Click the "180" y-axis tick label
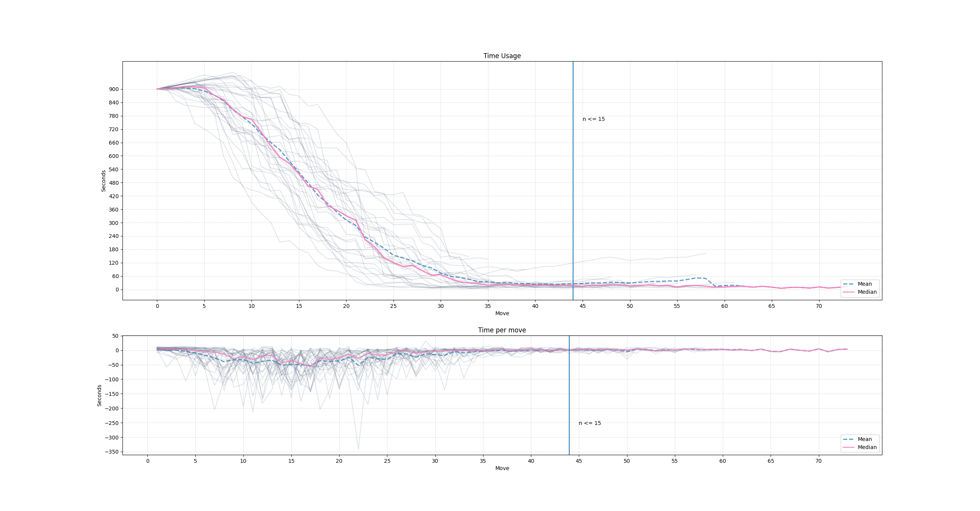This screenshot has width=980, height=511. point(114,249)
